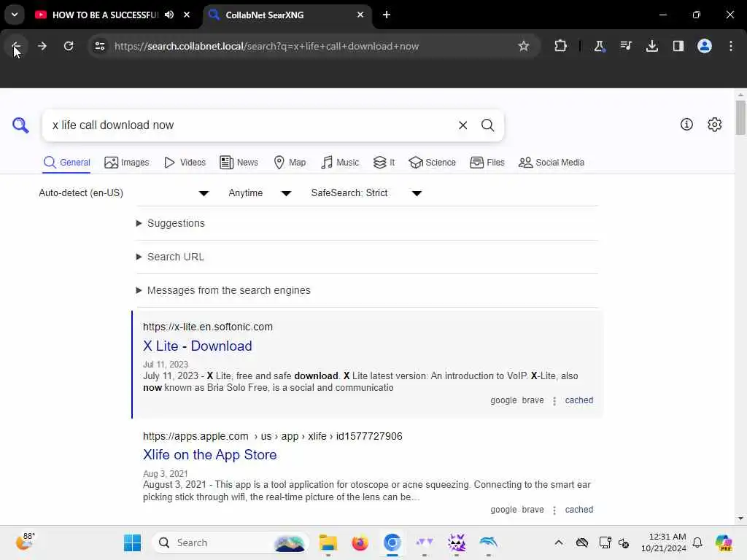Click the x-lite.en.softonic.com URL
Image resolution: width=747 pixels, height=560 pixels.
point(208,327)
